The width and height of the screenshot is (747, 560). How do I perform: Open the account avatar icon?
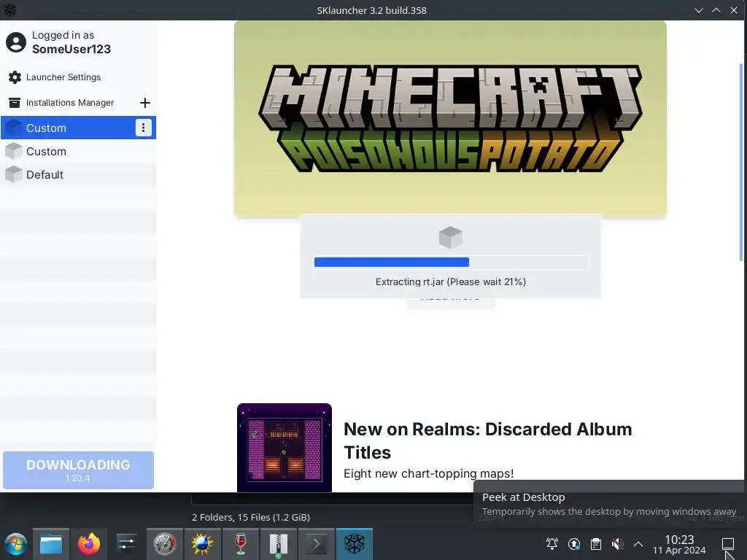[16, 42]
